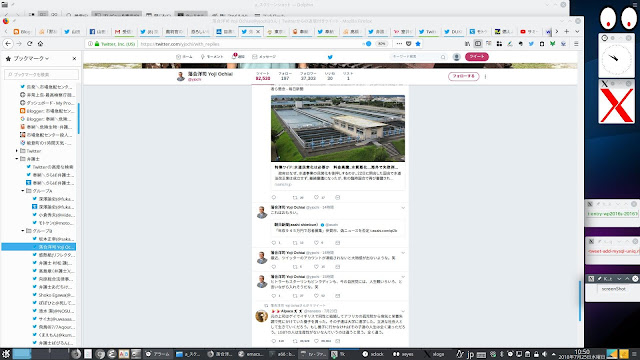Screen dimensions: 640x360
Task: Toggle the sidebar button in Firefox toolbar
Action: [x=478, y=44]
